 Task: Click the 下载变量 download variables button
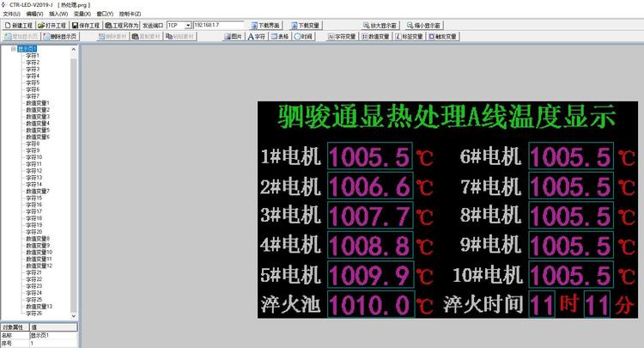click(305, 26)
